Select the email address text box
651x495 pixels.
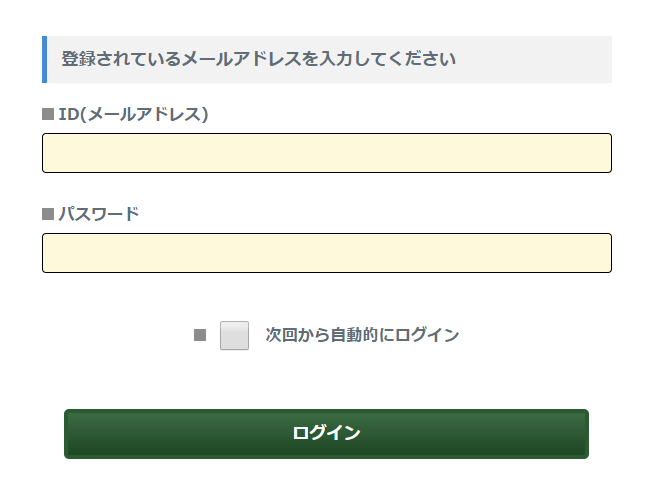326,153
